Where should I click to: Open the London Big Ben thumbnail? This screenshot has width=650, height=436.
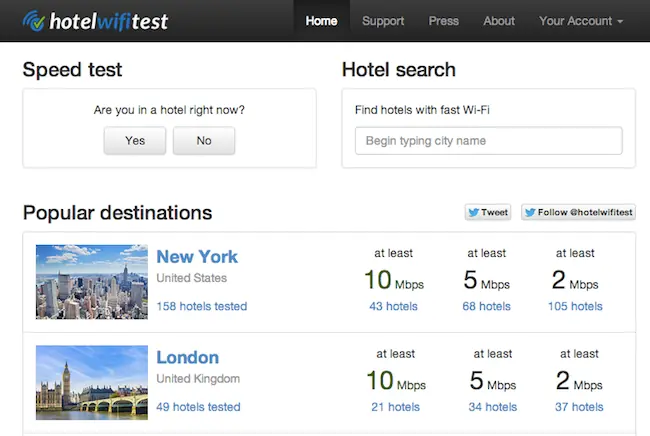[92, 382]
